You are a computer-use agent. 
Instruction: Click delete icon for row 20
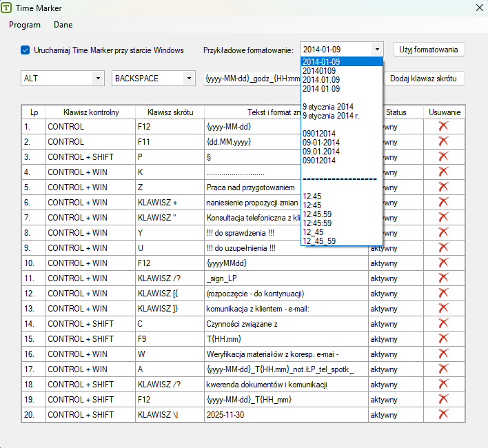coord(443,414)
